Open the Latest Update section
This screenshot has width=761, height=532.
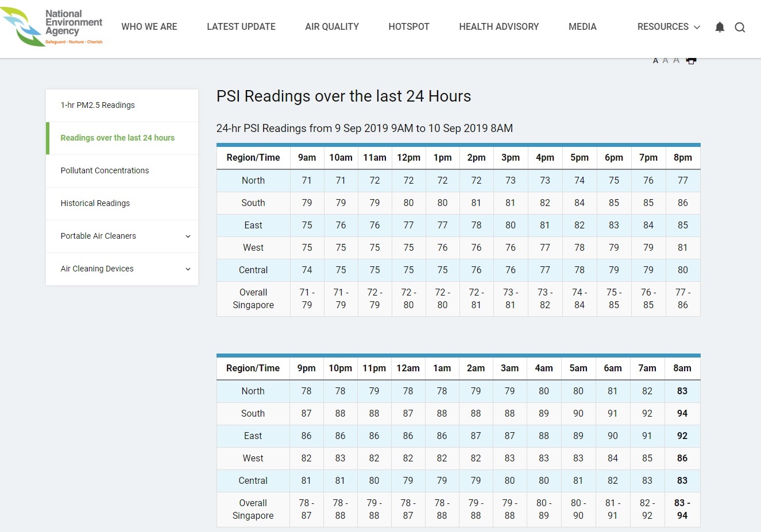click(241, 27)
